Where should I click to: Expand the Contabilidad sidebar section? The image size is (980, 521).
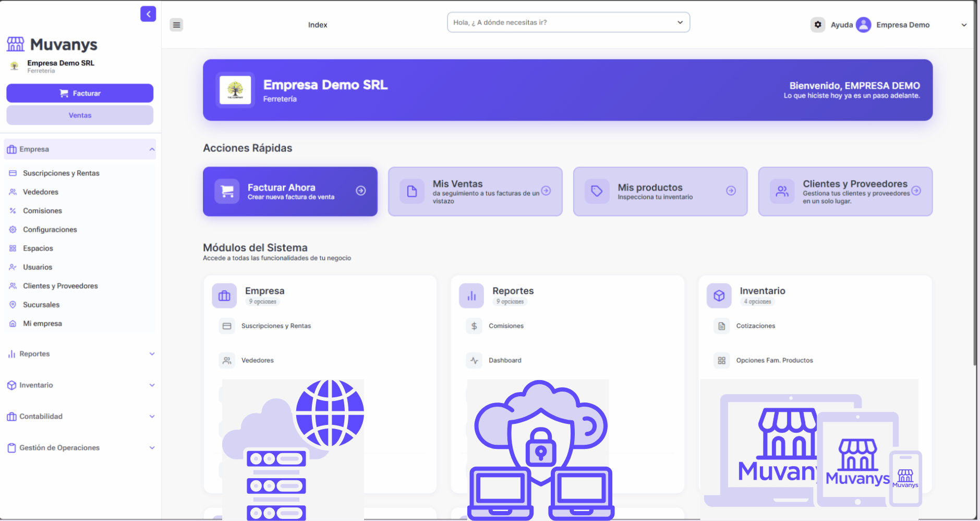coord(80,417)
